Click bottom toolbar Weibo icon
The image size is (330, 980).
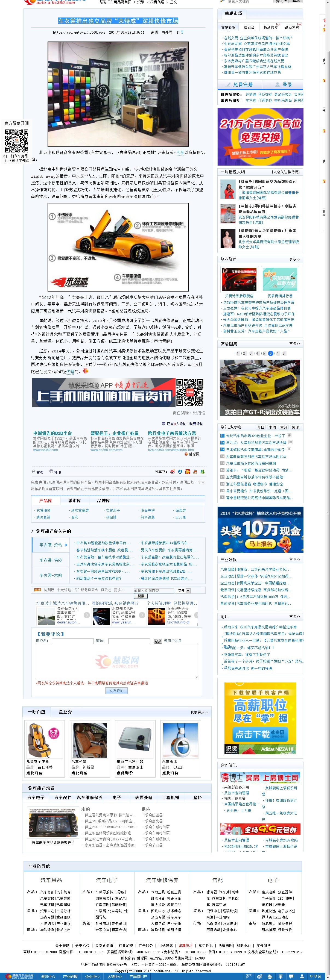[259, 976]
